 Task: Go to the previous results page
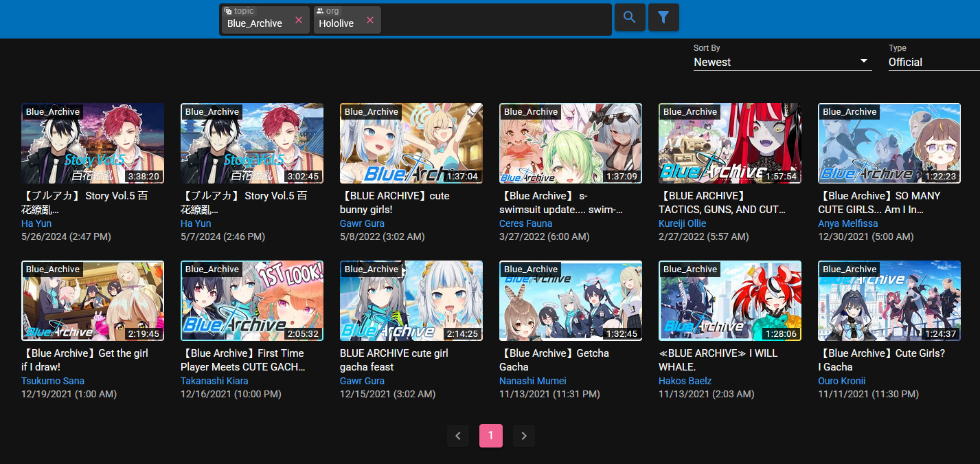(x=458, y=436)
